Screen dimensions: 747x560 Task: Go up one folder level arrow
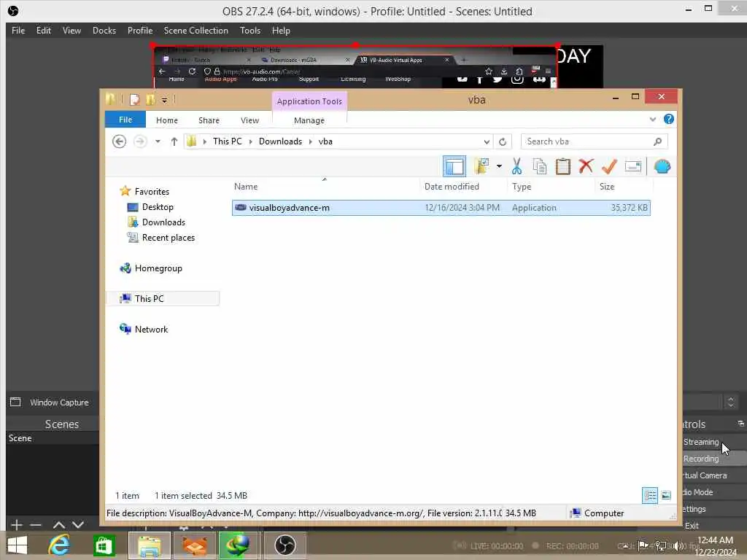(x=174, y=141)
